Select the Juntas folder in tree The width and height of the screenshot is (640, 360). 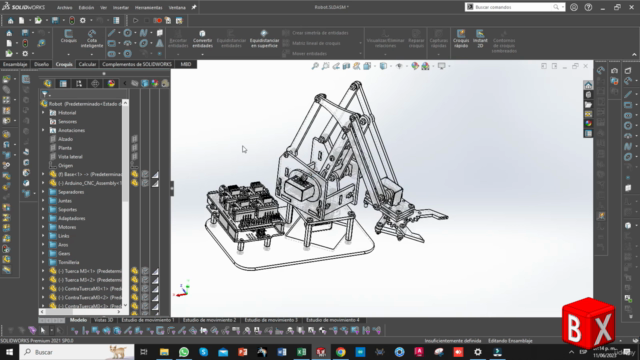click(x=65, y=201)
